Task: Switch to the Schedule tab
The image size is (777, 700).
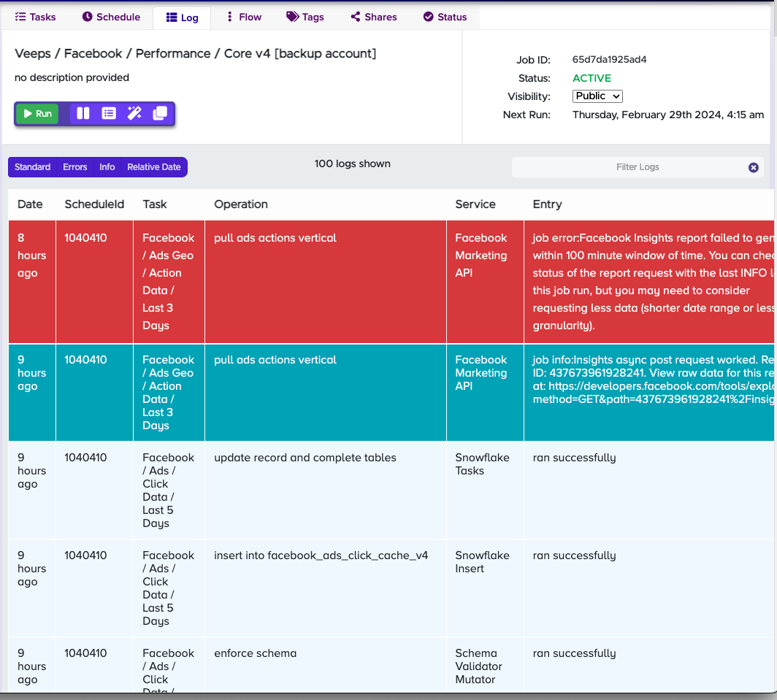Action: coord(110,17)
